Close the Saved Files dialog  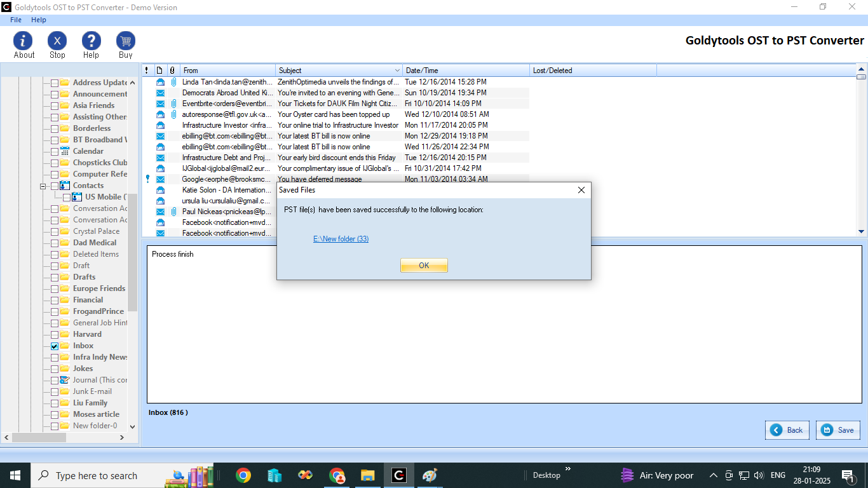pyautogui.click(x=581, y=190)
